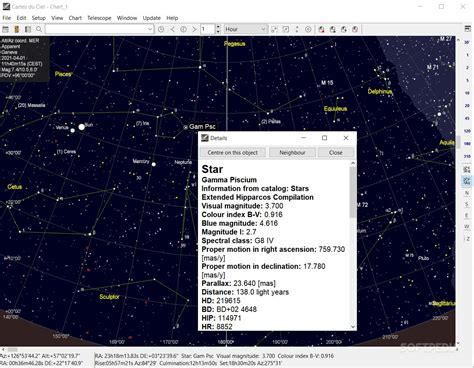Image resolution: width=474 pixels, height=368 pixels.
Task: Decrease the time step with down spinner
Action: 218,32
